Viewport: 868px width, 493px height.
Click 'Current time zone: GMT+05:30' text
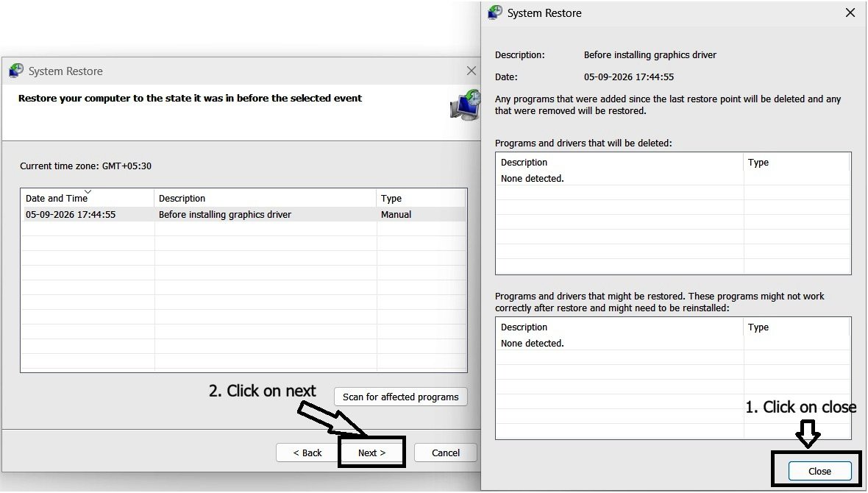click(x=86, y=166)
